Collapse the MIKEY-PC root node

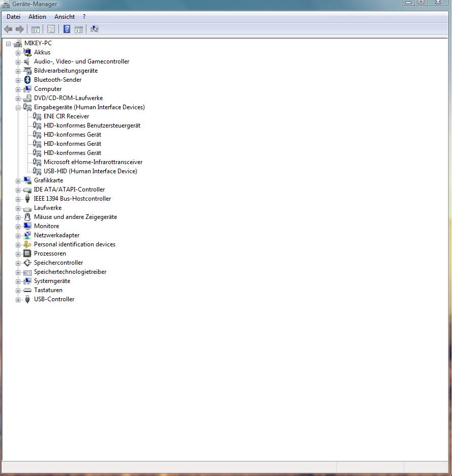coord(8,44)
